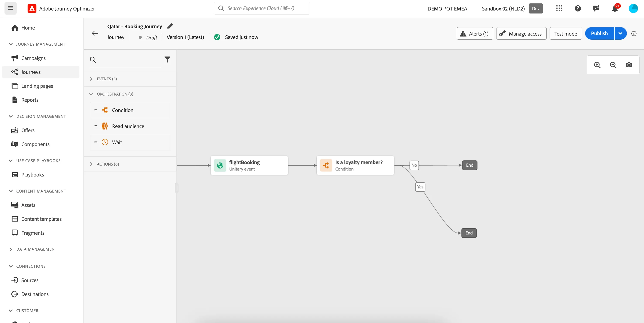Click the No branch label
Viewport: 644px width, 323px height.
(414, 165)
